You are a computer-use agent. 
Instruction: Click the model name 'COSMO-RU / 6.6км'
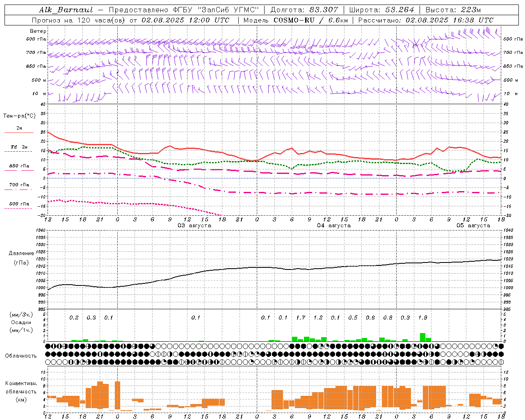click(310, 20)
